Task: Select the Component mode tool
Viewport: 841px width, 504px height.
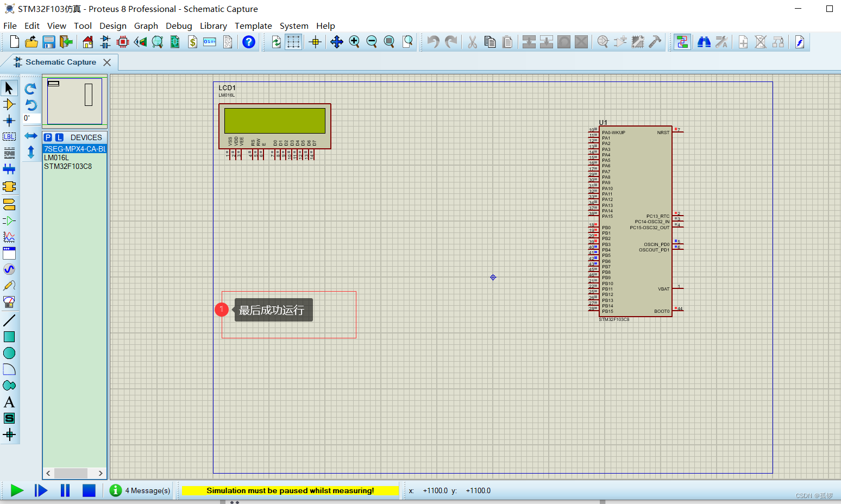Action: click(x=9, y=103)
